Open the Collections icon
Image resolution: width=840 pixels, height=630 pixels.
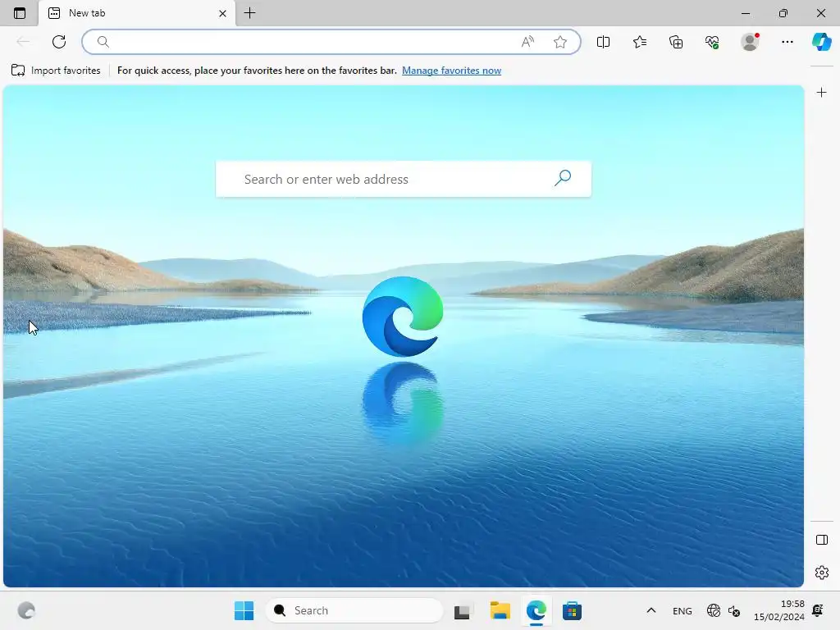pos(676,42)
